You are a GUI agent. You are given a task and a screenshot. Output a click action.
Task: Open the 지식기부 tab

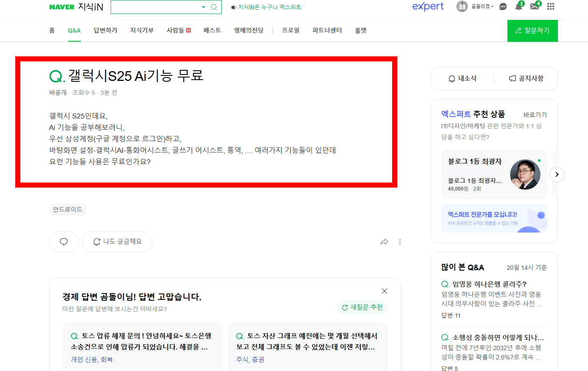pyautogui.click(x=142, y=30)
